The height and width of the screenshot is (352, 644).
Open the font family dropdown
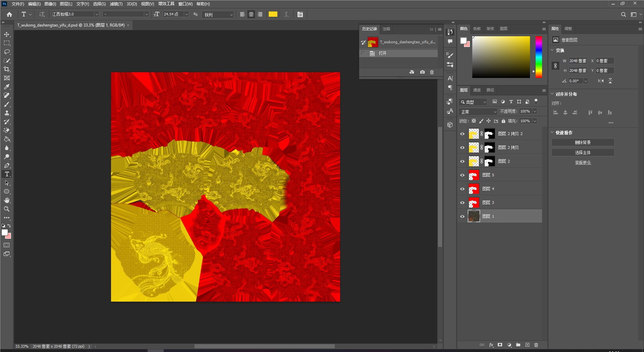[x=96, y=14]
